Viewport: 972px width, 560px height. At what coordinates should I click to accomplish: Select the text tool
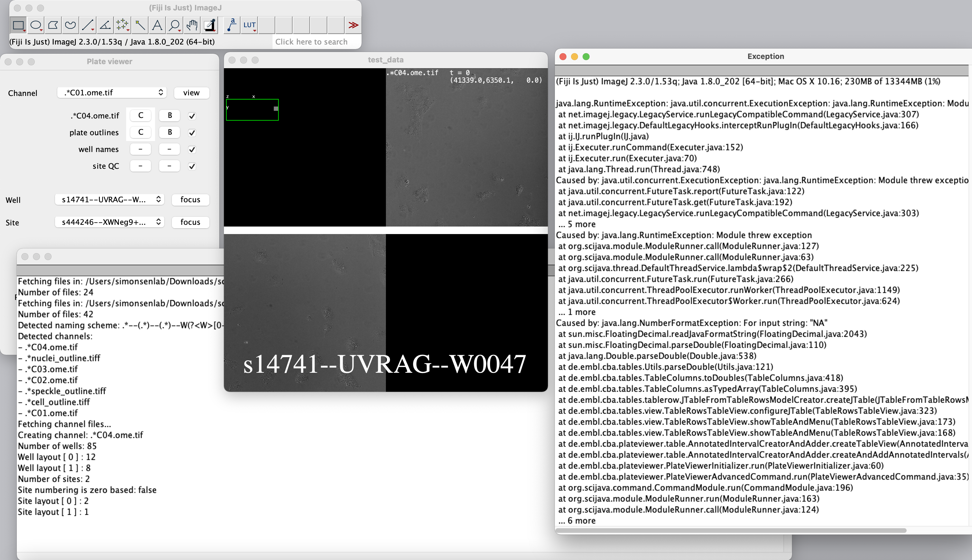click(x=157, y=25)
